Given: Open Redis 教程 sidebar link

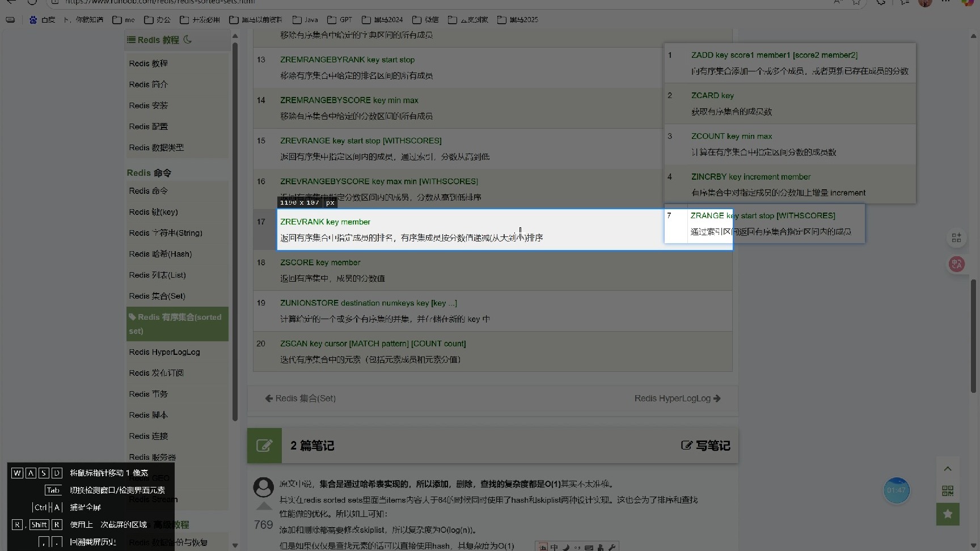Looking at the screenshot, I should (148, 63).
